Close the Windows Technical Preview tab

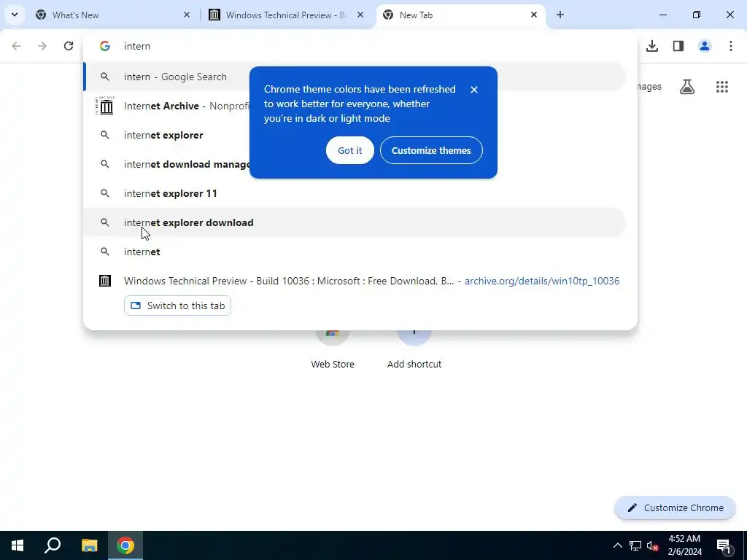(x=360, y=15)
